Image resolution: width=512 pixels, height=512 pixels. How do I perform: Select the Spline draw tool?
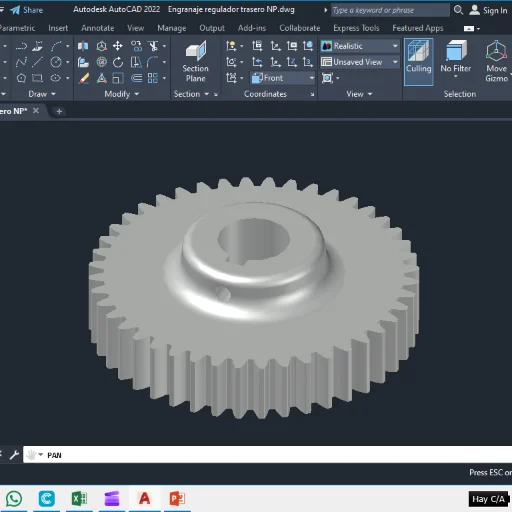point(21,62)
